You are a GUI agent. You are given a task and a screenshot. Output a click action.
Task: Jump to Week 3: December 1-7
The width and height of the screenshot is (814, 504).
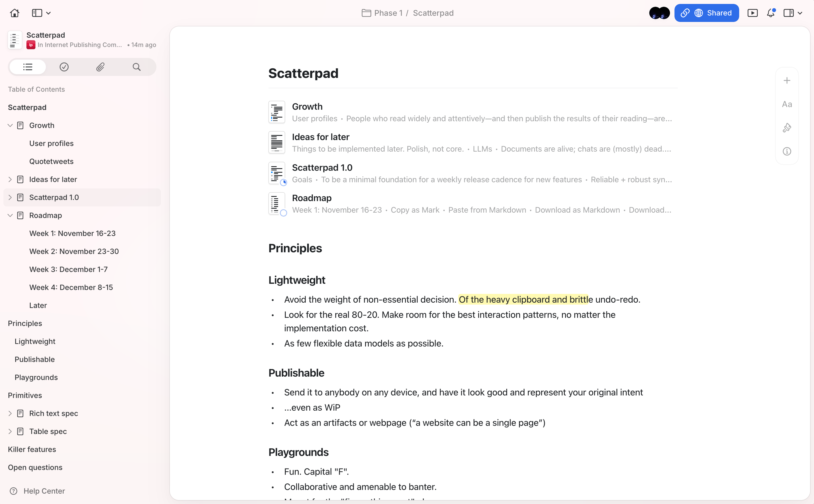point(68,269)
